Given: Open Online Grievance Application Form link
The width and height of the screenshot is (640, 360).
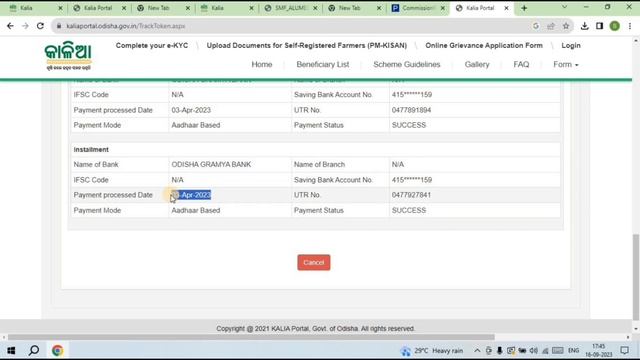Looking at the screenshot, I should pos(484,45).
